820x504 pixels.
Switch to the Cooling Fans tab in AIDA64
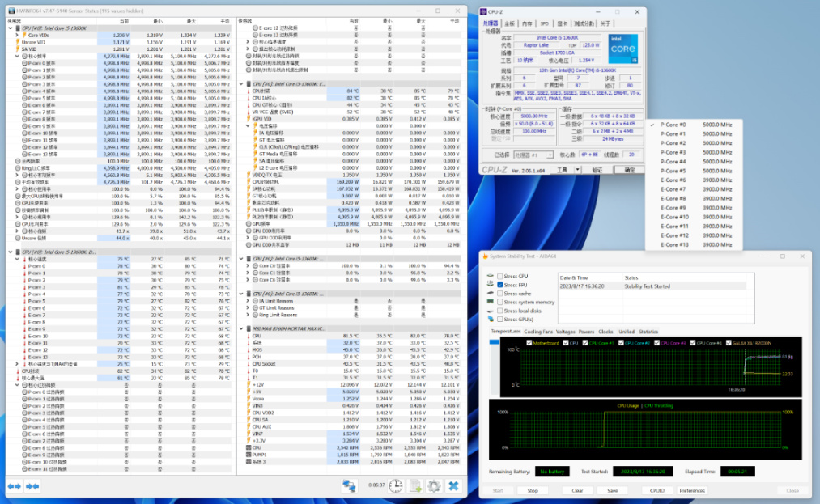pyautogui.click(x=538, y=332)
